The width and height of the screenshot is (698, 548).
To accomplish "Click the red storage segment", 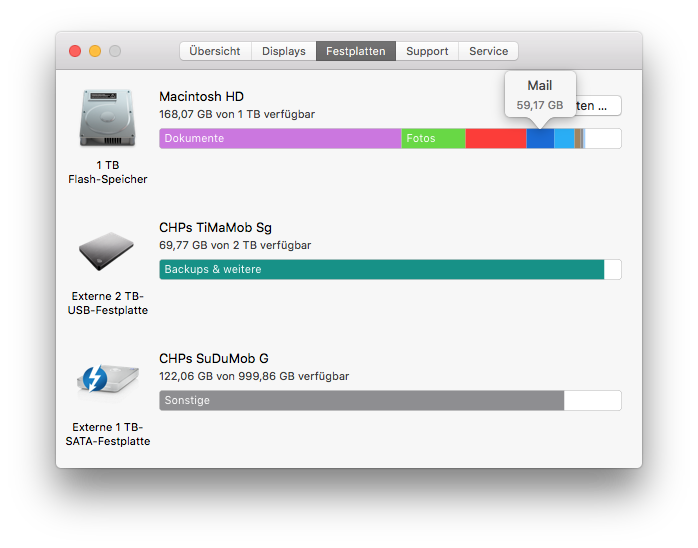I will pyautogui.click(x=496, y=138).
